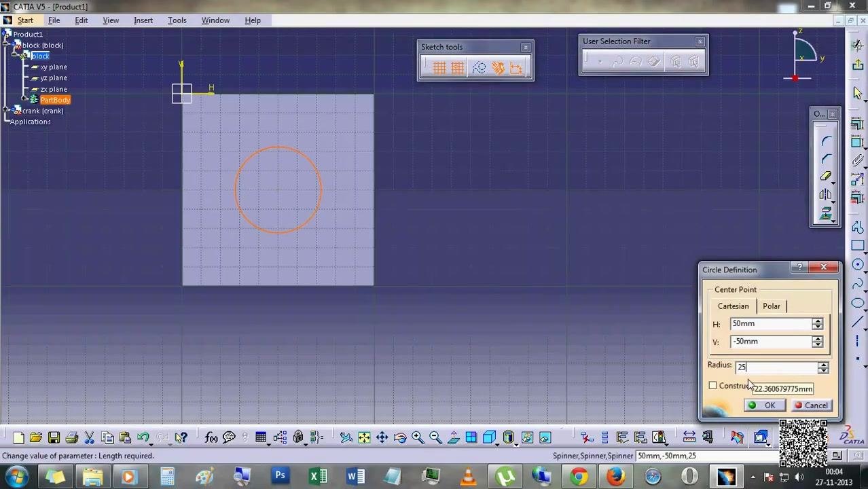Toggle Snap to Point in Sketch tools

pos(458,68)
